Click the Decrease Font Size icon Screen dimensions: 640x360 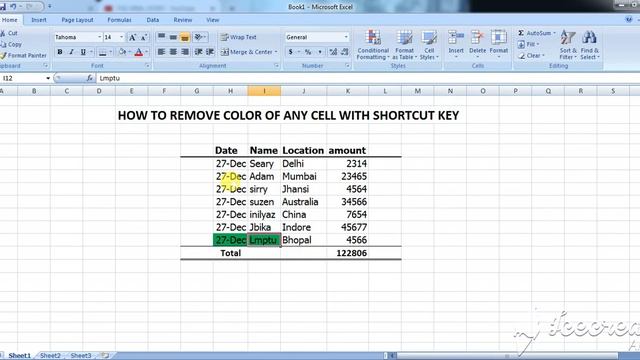(144, 37)
